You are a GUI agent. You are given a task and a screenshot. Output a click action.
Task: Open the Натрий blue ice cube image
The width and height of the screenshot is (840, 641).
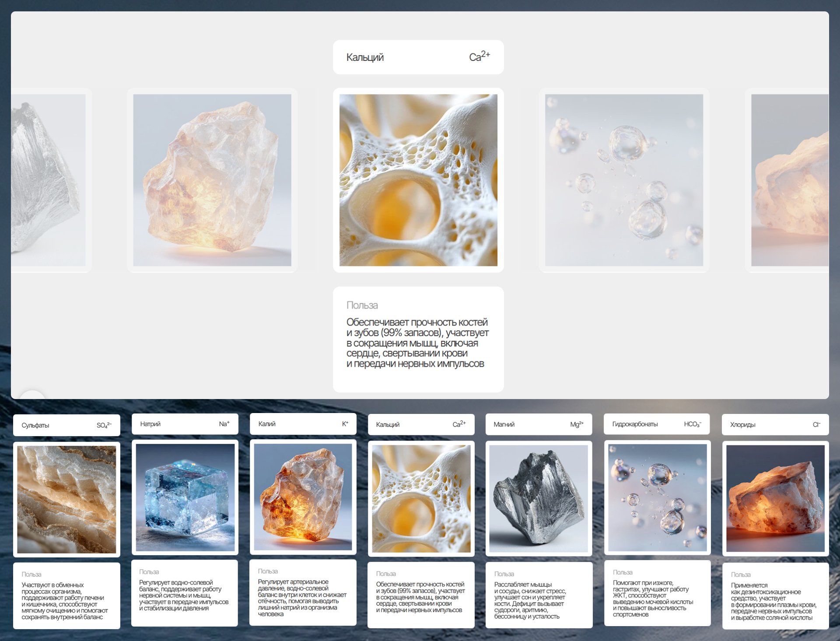185,497
